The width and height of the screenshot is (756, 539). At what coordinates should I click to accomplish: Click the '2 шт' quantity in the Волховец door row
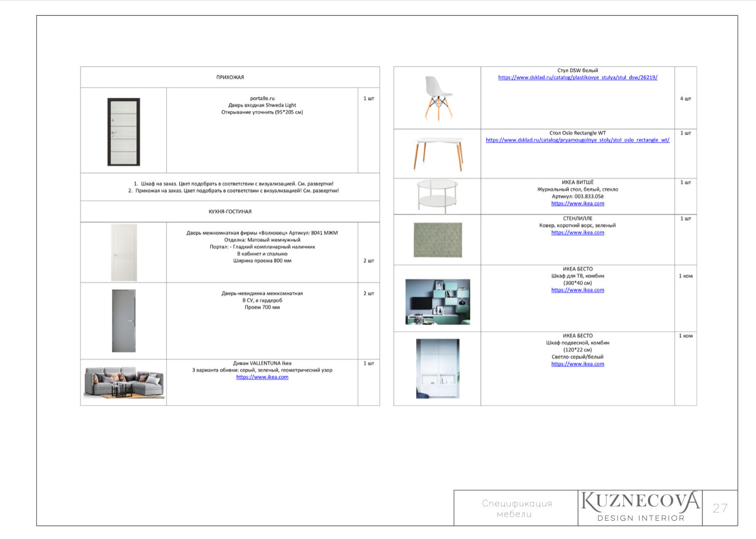point(369,260)
